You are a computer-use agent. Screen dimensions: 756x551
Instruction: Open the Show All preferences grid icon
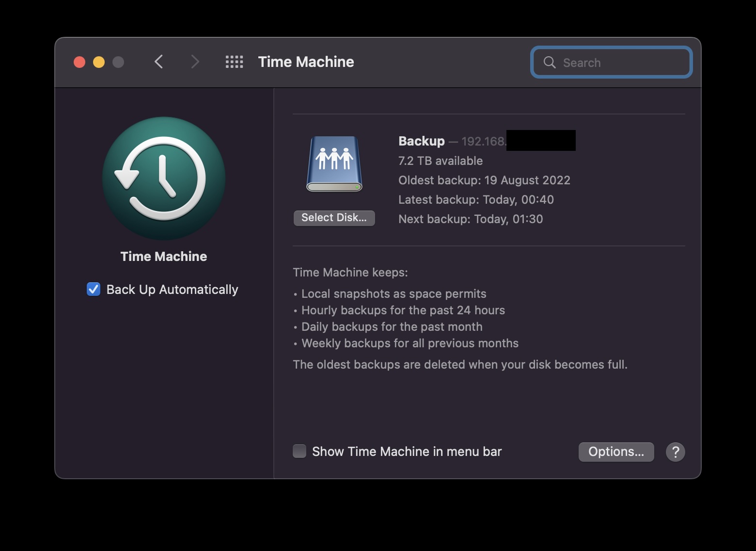[234, 62]
